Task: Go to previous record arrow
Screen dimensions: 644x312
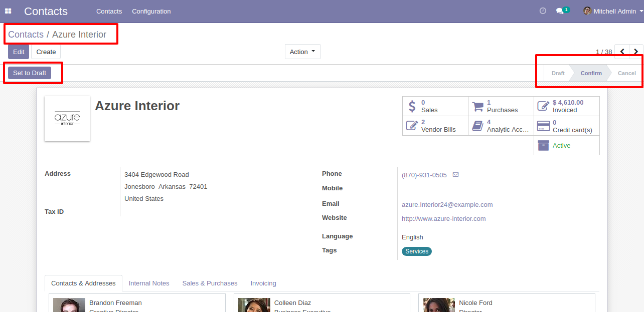Action: 622,52
